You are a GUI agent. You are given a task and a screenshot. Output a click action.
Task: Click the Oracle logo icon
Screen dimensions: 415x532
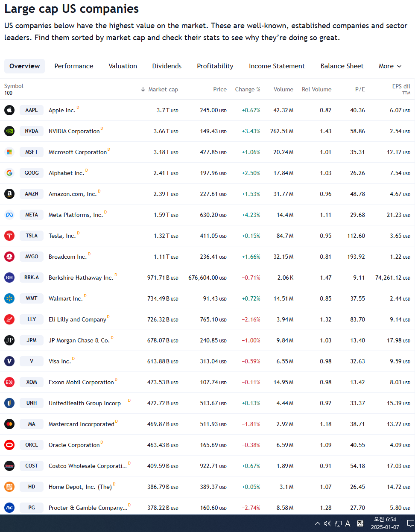point(9,445)
